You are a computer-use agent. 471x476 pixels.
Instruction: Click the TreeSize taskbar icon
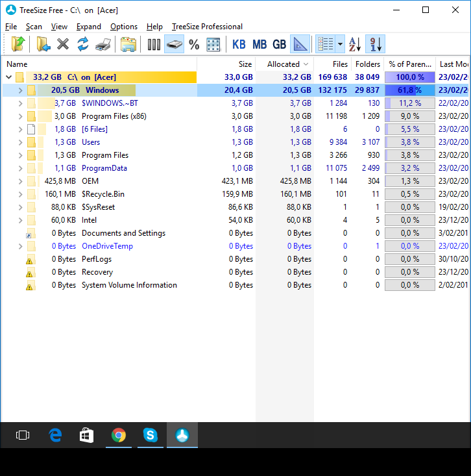coord(182,435)
